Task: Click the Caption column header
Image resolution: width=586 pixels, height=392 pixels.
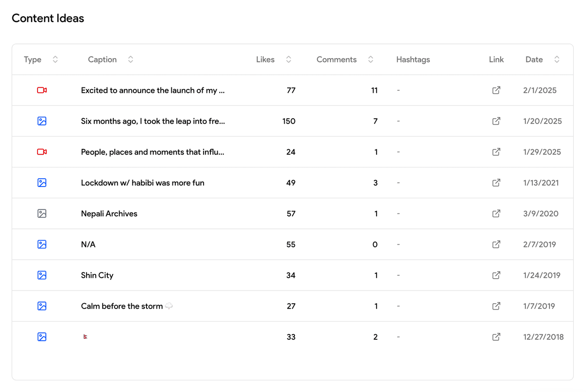Action: (x=102, y=59)
